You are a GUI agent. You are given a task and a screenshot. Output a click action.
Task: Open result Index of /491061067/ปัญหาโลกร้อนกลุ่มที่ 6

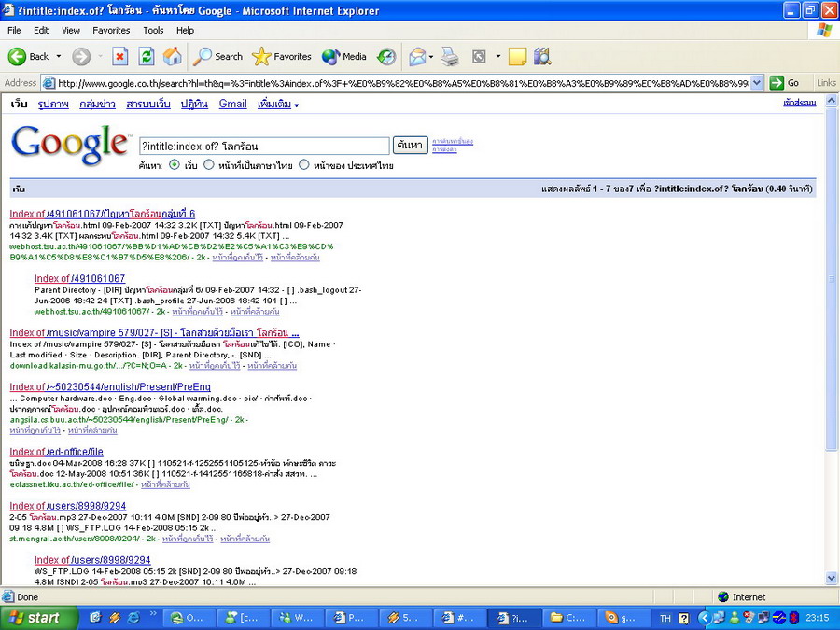tap(103, 214)
